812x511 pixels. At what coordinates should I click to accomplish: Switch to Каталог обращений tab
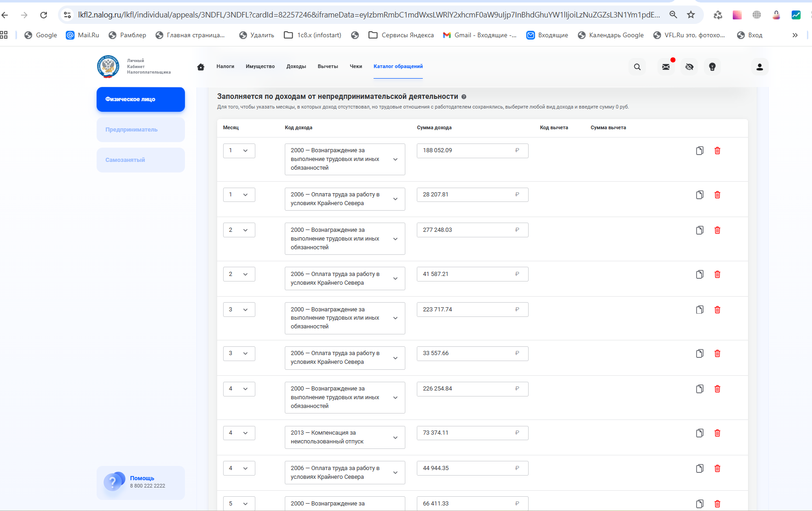[398, 67]
